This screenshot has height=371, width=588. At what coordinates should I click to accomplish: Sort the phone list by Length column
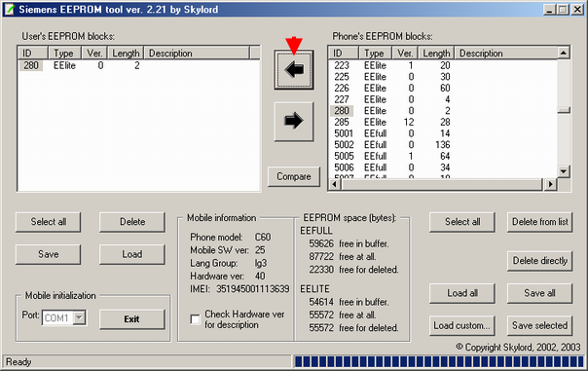pyautogui.click(x=436, y=54)
